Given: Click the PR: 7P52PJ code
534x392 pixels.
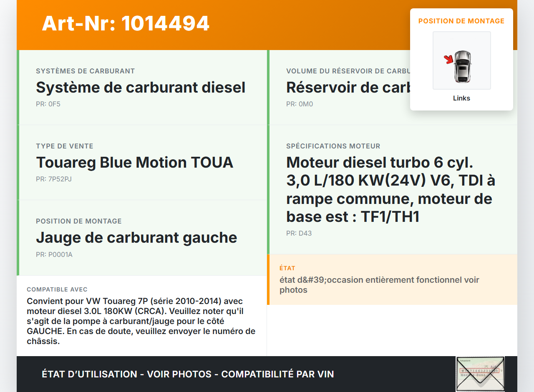Looking at the screenshot, I should tap(54, 179).
